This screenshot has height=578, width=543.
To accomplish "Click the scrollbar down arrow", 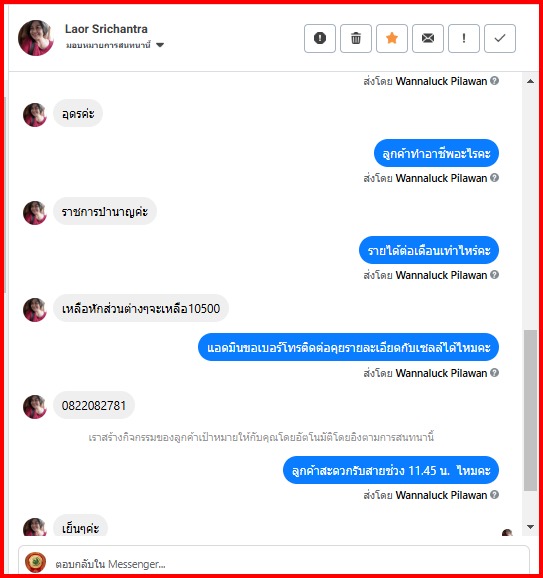I will point(530,527).
